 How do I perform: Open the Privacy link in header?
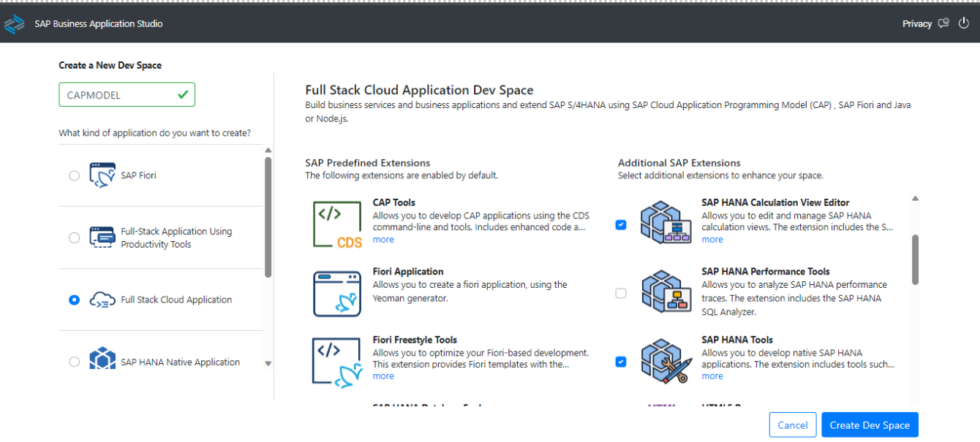point(916,24)
